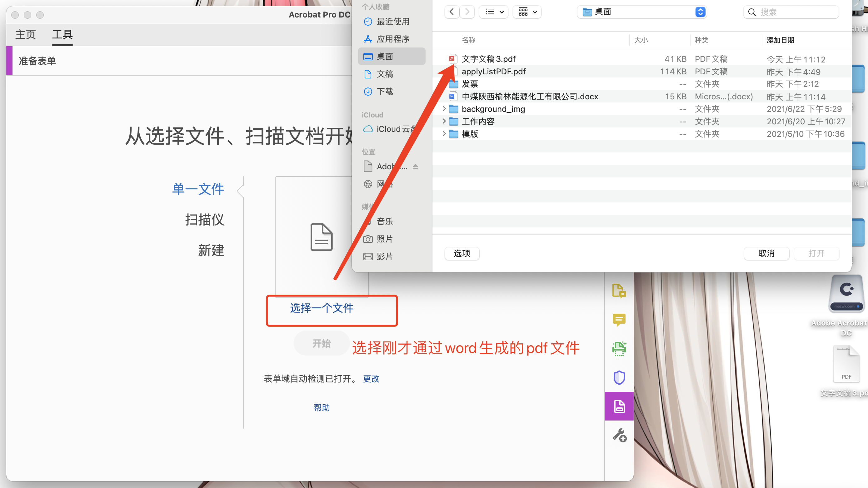Select the 扫描仪 option
This screenshot has height=488, width=868.
click(x=205, y=220)
